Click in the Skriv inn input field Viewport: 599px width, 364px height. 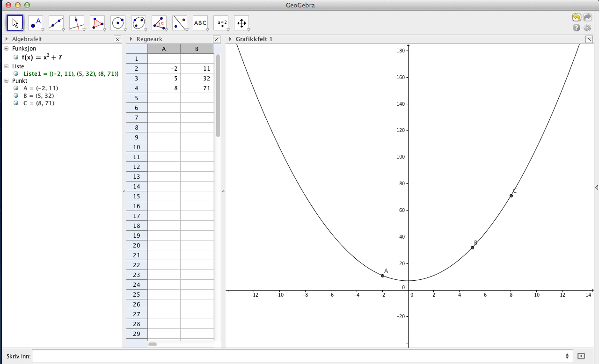[x=299, y=356]
